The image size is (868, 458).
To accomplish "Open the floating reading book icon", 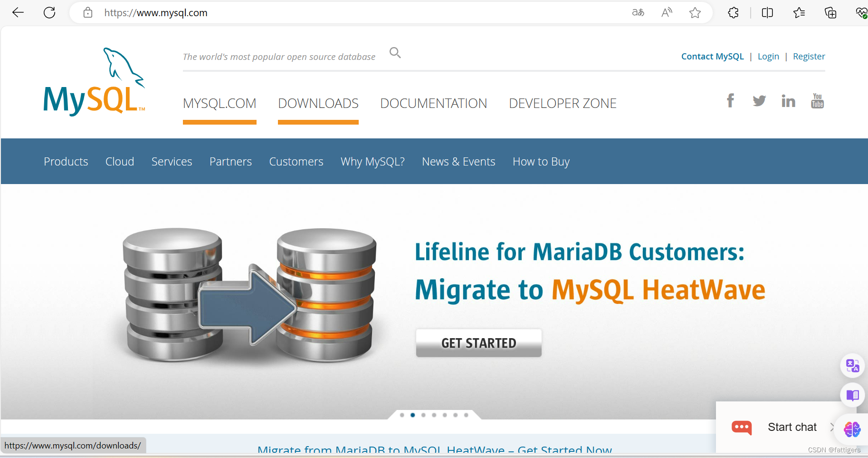I will 852,395.
